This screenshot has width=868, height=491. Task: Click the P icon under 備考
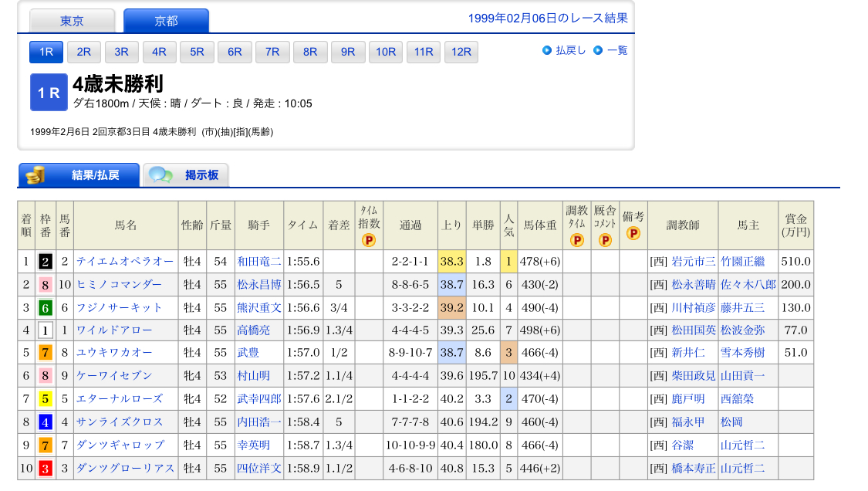(633, 232)
